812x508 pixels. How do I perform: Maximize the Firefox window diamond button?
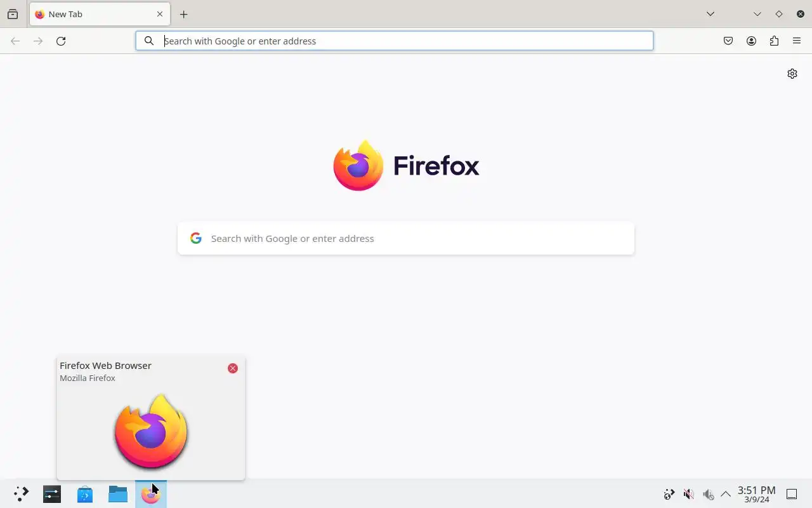[779, 14]
